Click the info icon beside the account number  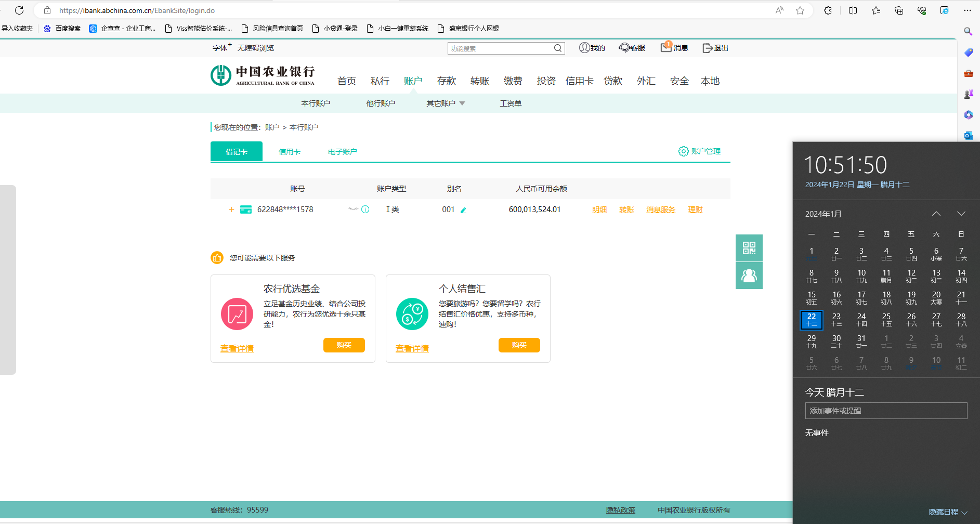[365, 209]
